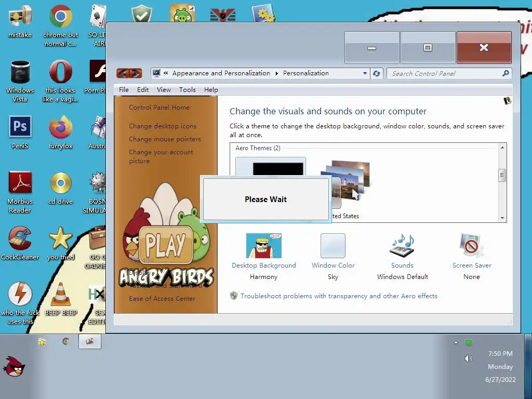
Task: Open CockCleaner desktop icon
Action: click(20, 244)
